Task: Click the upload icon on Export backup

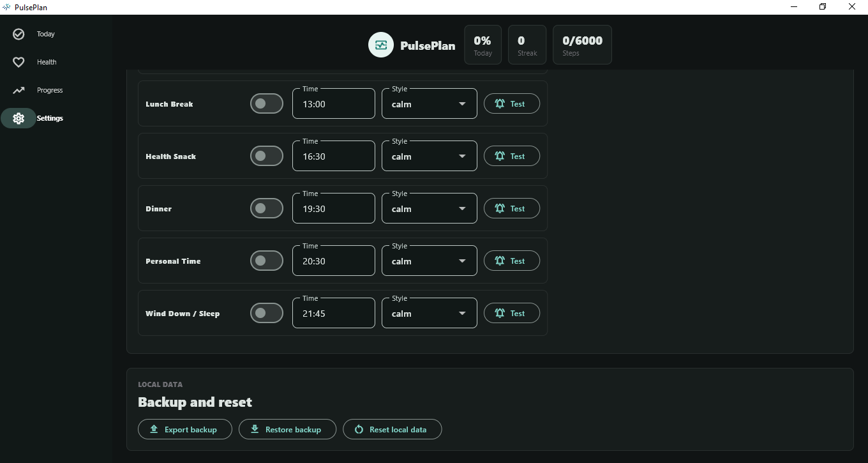Action: point(154,429)
